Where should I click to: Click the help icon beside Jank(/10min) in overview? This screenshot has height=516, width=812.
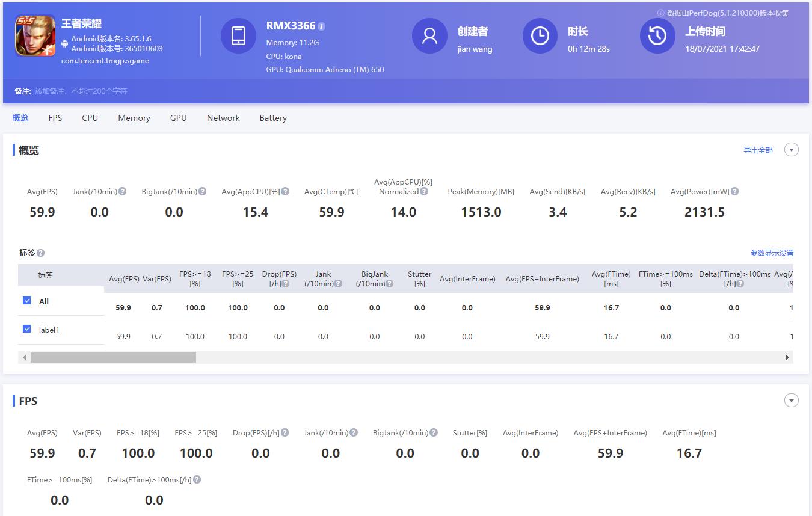click(x=123, y=192)
